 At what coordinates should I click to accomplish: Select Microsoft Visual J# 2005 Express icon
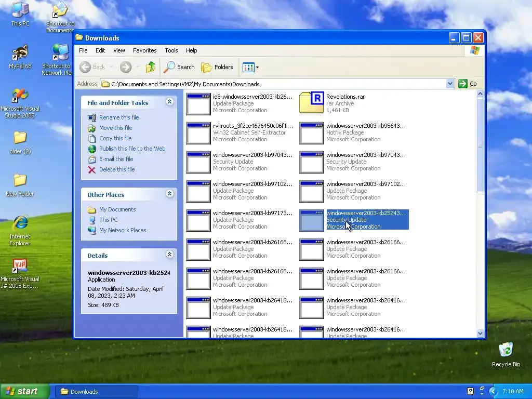point(20,273)
